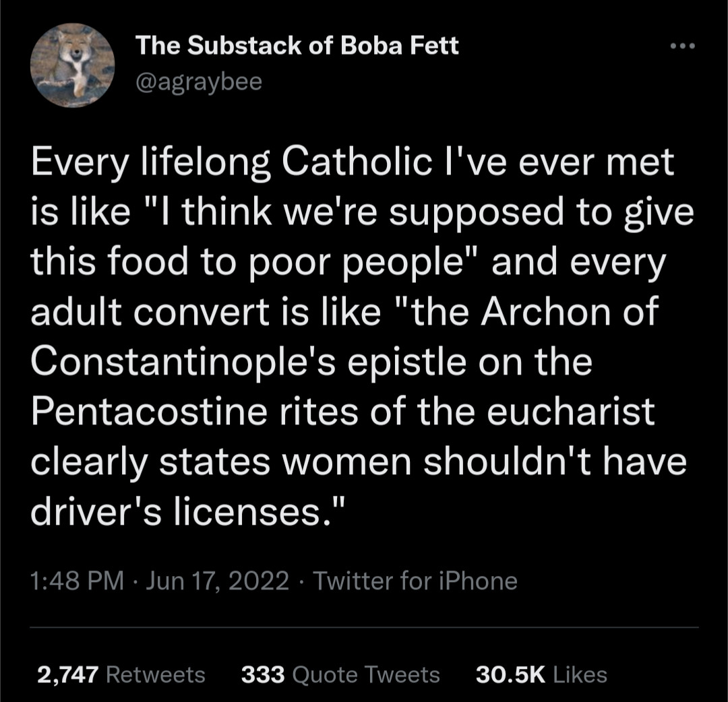This screenshot has height=702, width=728.
Task: Open the Twitter for iPhone source link
Action: coord(415,581)
